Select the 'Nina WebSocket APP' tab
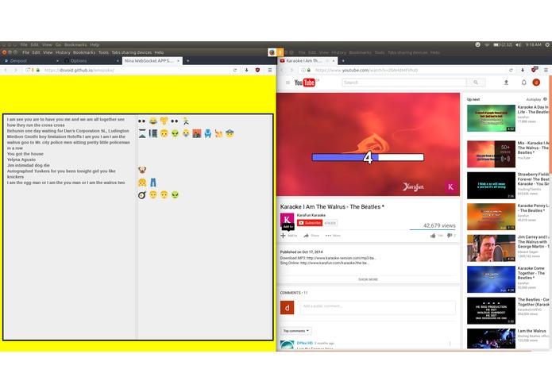The width and height of the screenshot is (552, 392). (152, 61)
